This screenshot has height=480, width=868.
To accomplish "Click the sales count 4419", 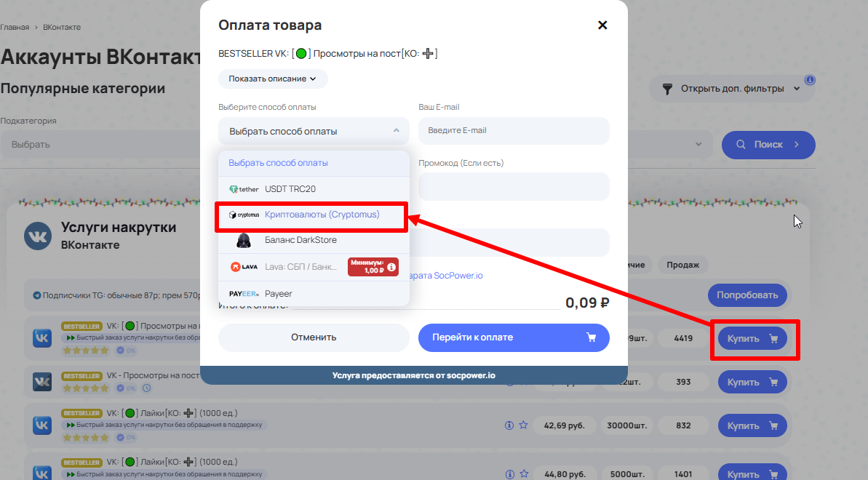I will pos(683,338).
